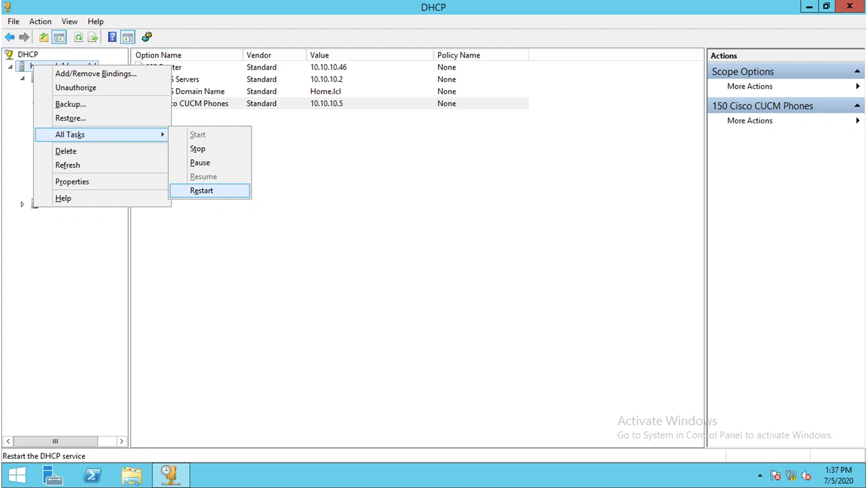868x488 pixels.
Task: Open the View menu
Action: point(69,22)
